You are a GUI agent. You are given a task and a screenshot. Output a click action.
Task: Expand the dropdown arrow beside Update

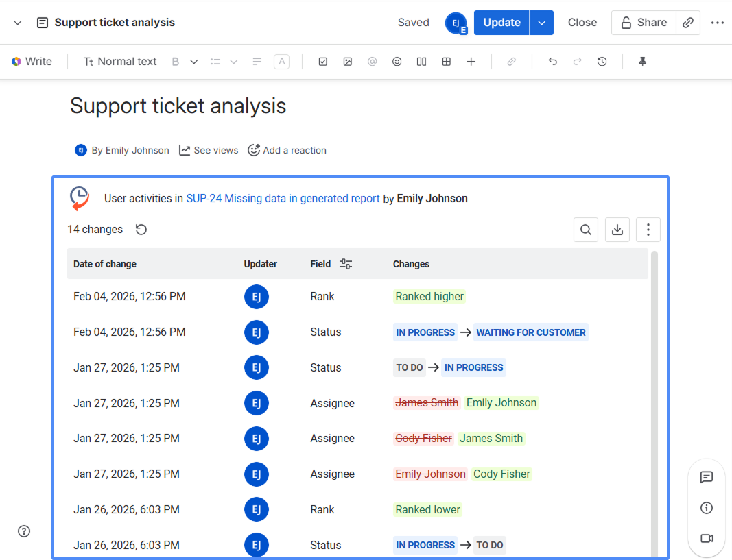click(542, 23)
